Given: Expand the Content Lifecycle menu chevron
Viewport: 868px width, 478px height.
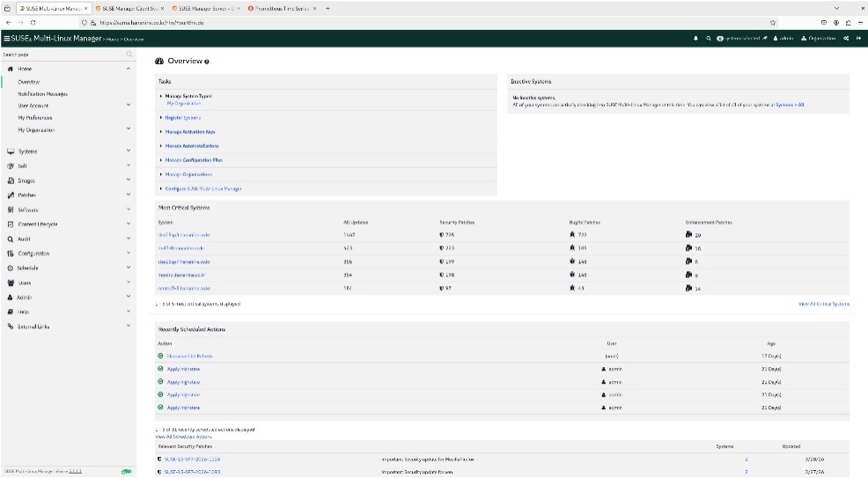Looking at the screenshot, I should coord(129,224).
